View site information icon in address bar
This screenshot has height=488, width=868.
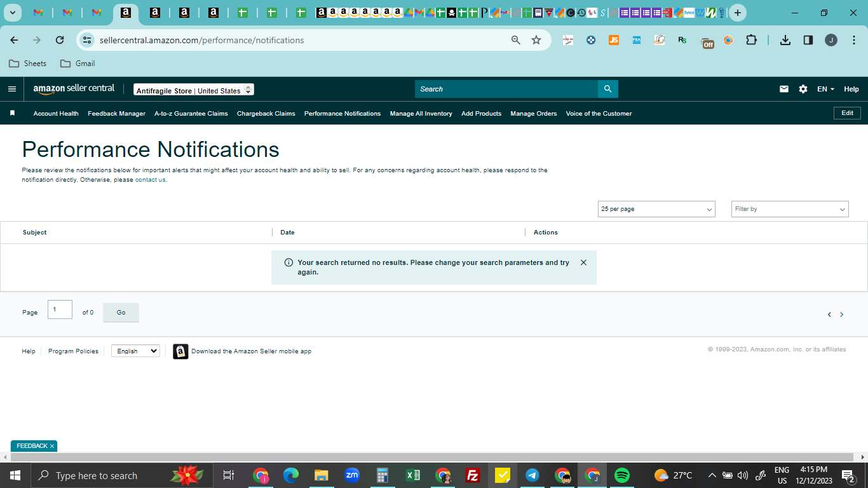click(87, 40)
